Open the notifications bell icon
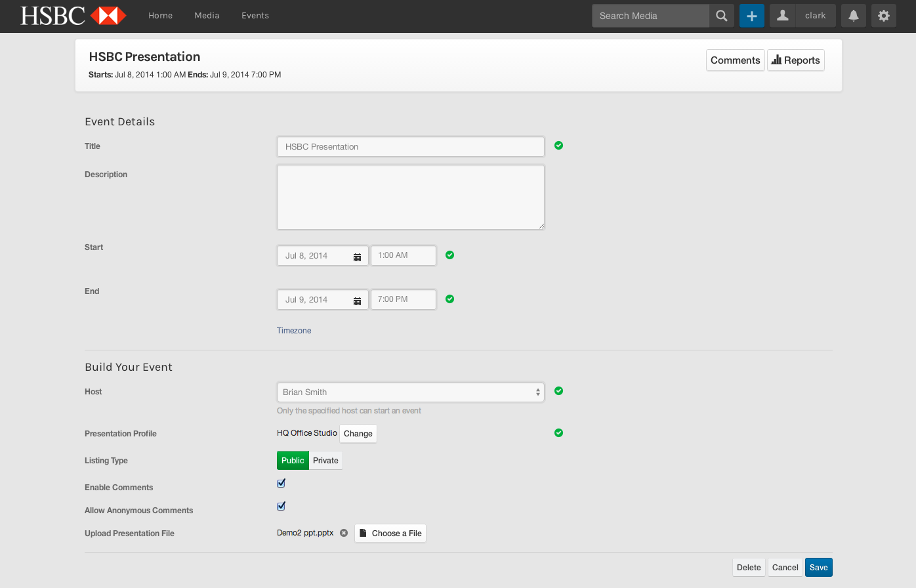Screen dimensions: 916x588 pyautogui.click(x=854, y=16)
